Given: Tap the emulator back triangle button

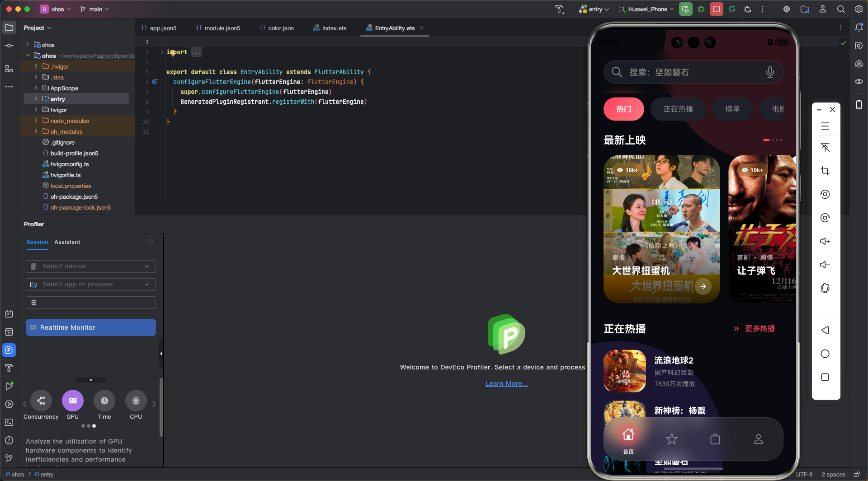Looking at the screenshot, I should pos(825,330).
